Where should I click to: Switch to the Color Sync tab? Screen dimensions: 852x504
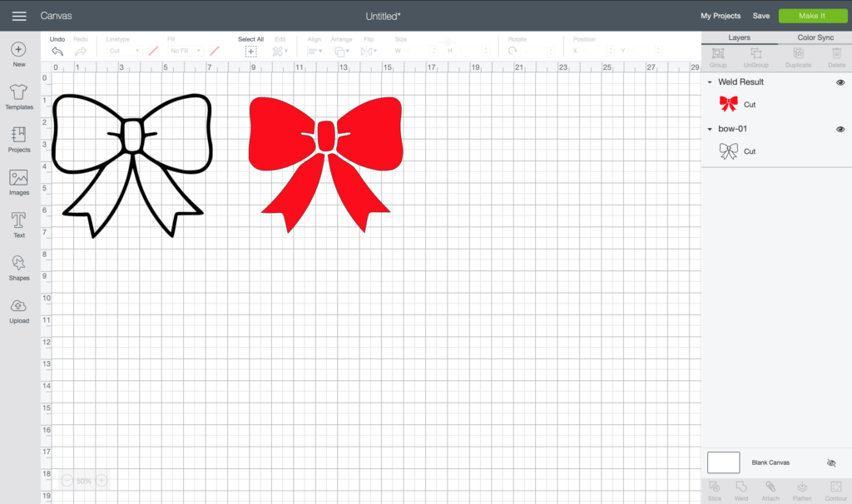pyautogui.click(x=815, y=37)
